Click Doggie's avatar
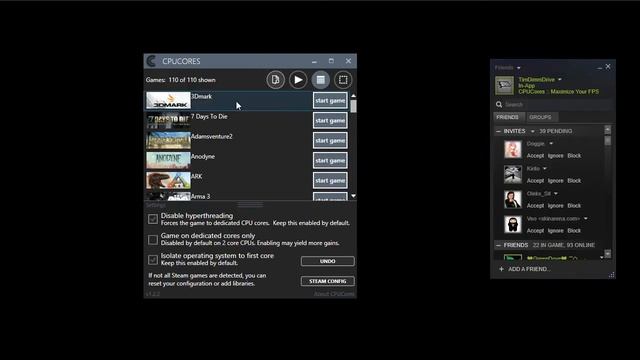This screenshot has height=360, width=640. pos(513,149)
